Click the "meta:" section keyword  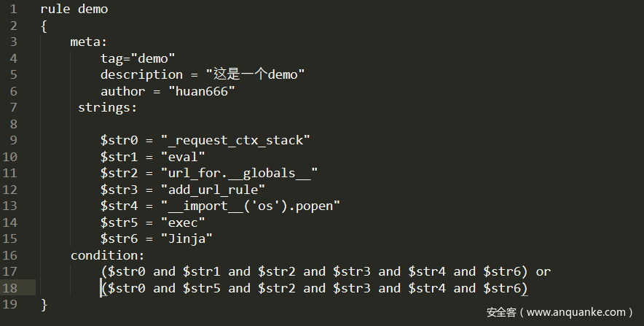89,42
